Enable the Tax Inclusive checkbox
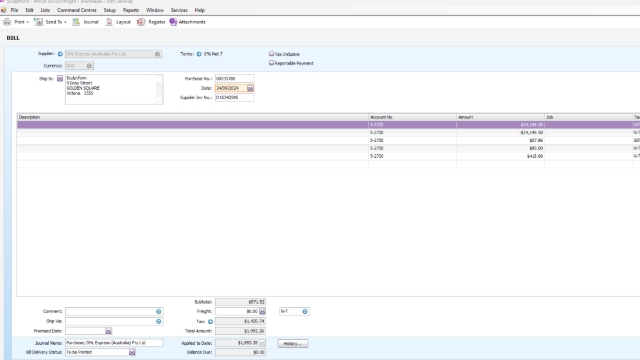 point(271,54)
